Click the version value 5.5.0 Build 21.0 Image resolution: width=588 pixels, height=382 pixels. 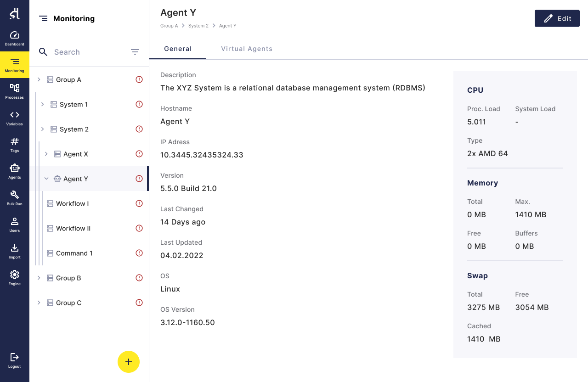(188, 188)
